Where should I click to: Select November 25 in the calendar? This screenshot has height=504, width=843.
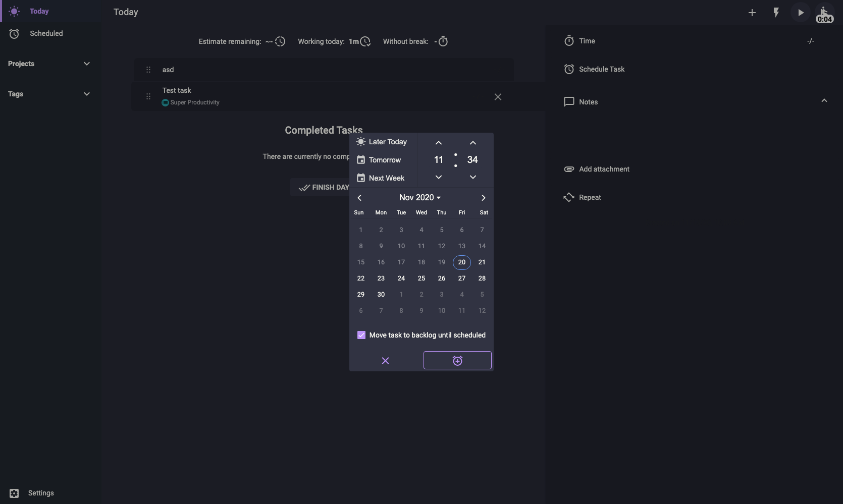(x=421, y=278)
